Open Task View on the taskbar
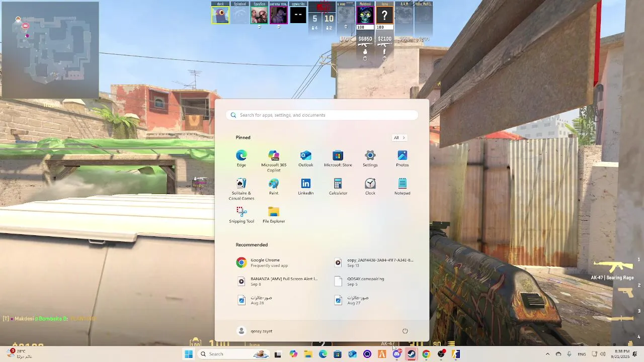Image resolution: width=644 pixels, height=362 pixels. coord(278,354)
